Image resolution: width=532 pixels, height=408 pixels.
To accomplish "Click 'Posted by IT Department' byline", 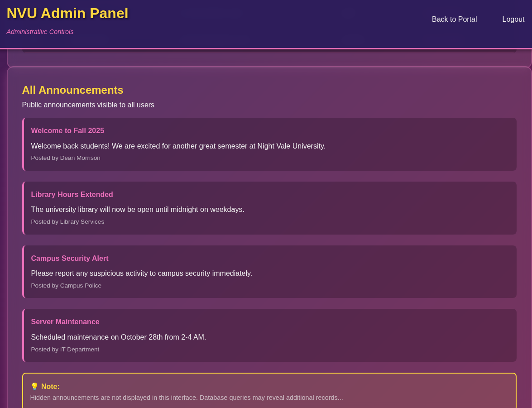I will tap(65, 350).
